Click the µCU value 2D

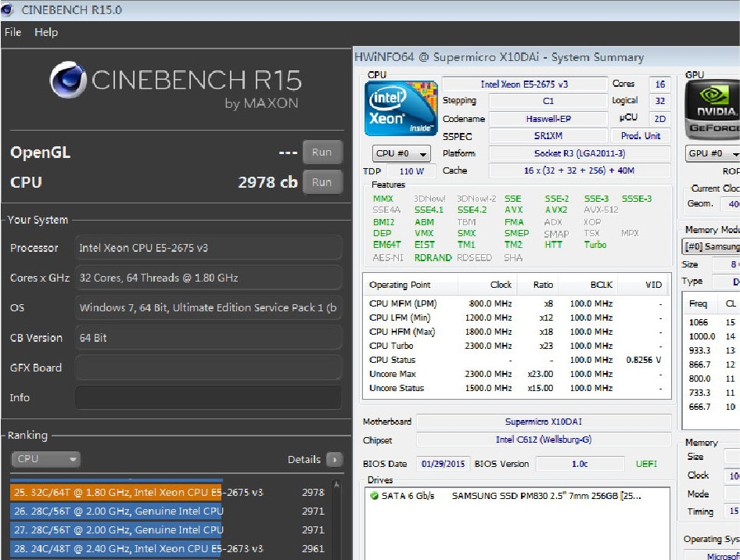click(659, 119)
